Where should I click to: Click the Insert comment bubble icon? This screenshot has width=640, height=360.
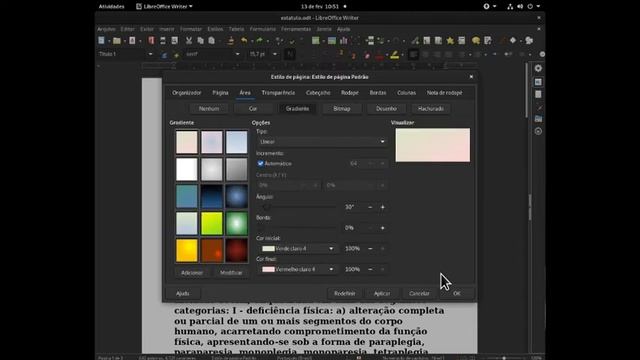(476, 40)
